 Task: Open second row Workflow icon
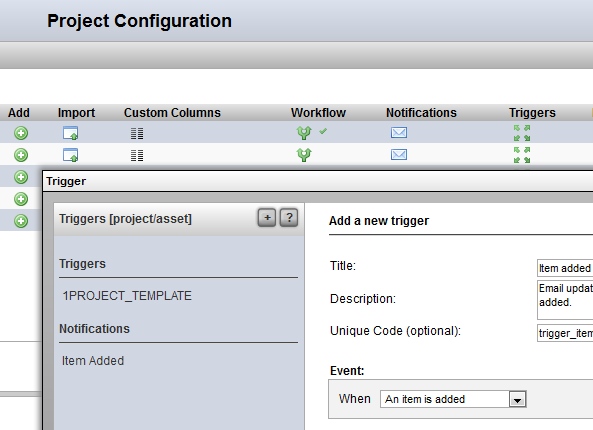(x=304, y=155)
